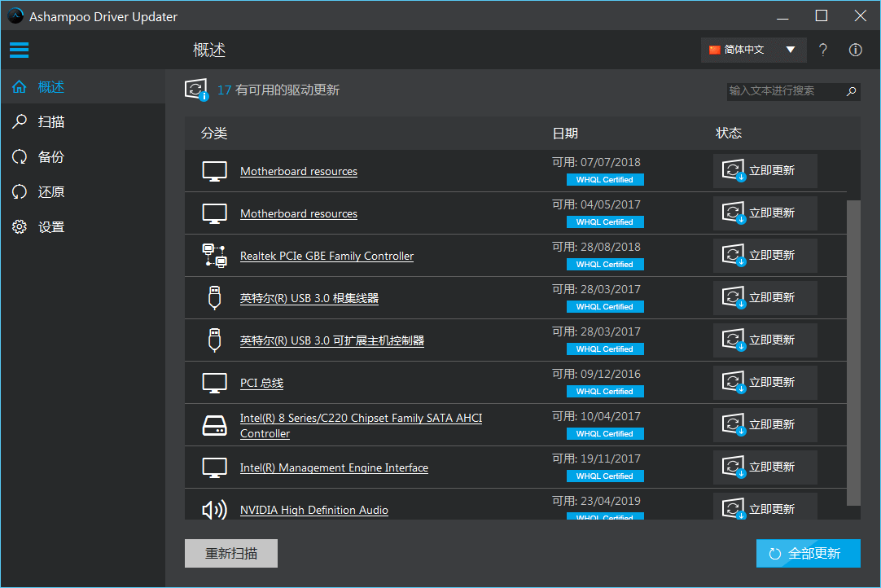
Task: Click the search magnifier icon
Action: click(x=851, y=91)
